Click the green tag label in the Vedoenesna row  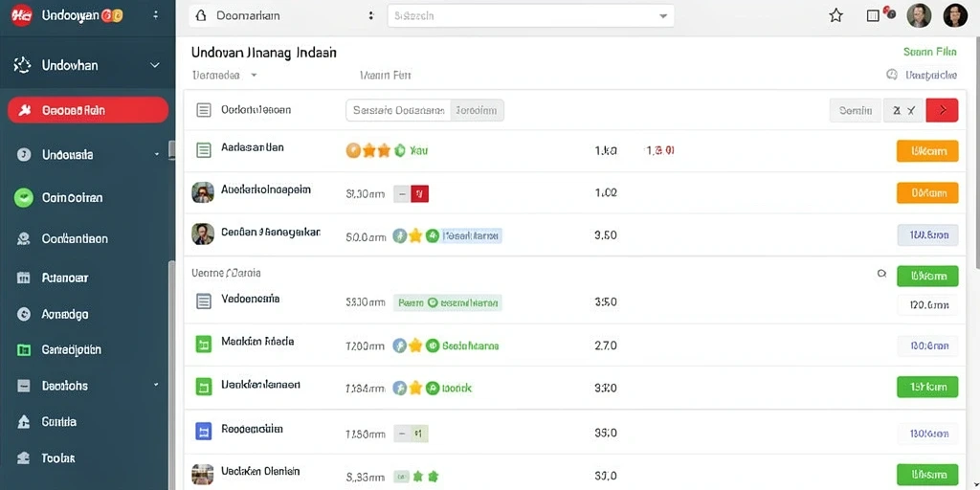[448, 303]
